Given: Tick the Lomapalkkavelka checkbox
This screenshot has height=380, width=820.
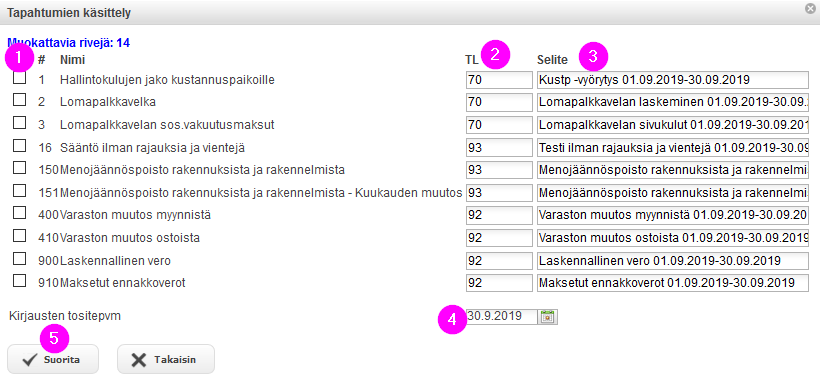Looking at the screenshot, I should click(x=19, y=100).
